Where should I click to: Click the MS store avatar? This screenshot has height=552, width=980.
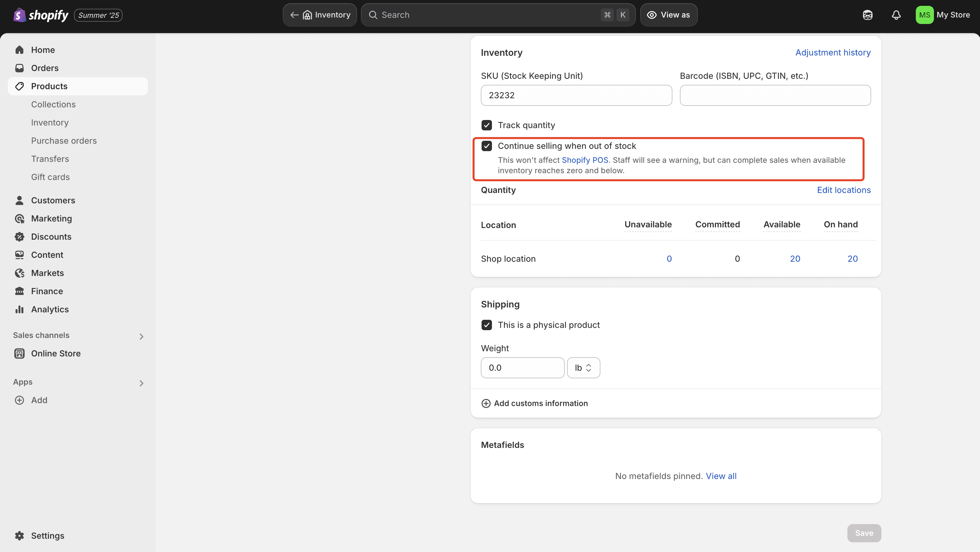coord(924,15)
